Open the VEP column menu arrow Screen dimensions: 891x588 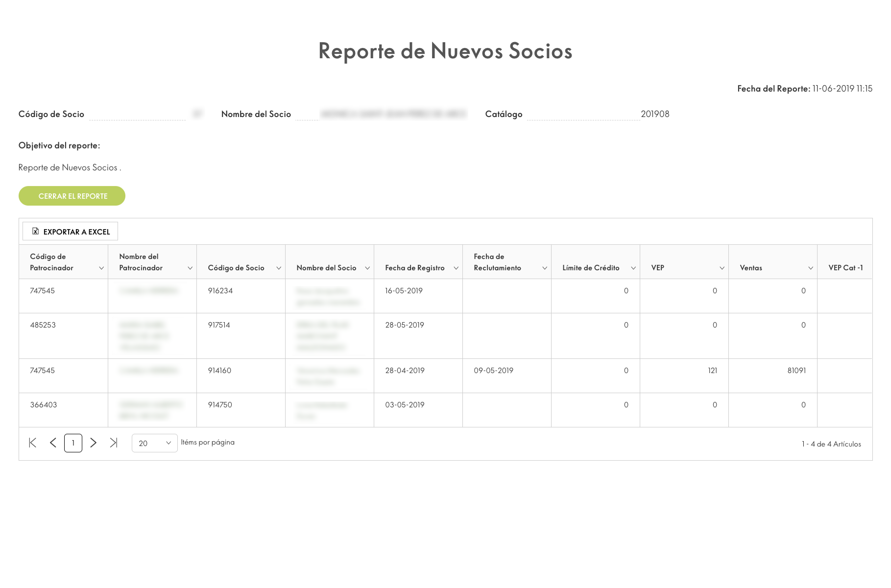[722, 268]
